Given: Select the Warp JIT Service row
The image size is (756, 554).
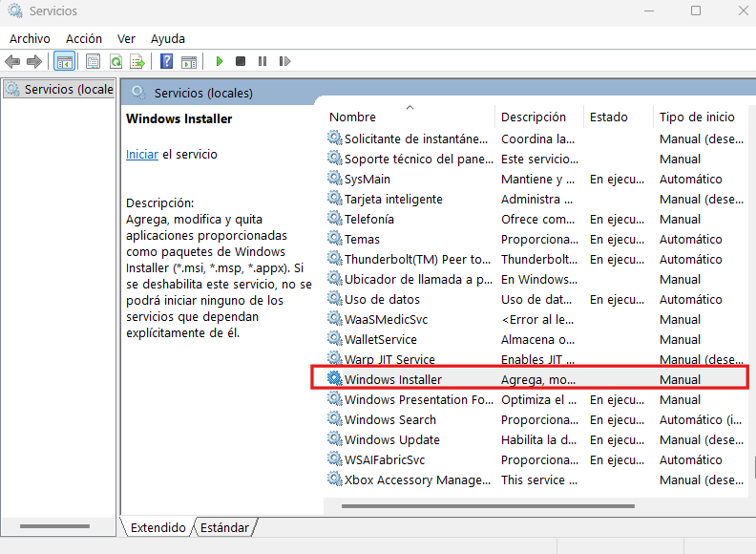Looking at the screenshot, I should point(535,359).
